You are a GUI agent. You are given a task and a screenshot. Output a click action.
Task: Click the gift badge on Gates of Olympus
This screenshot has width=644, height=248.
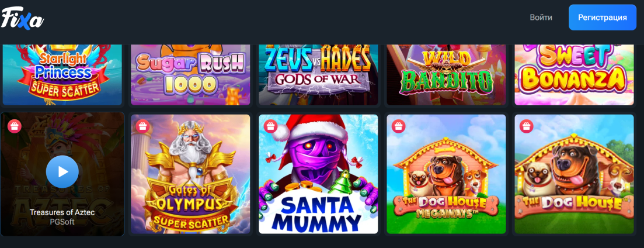(142, 126)
